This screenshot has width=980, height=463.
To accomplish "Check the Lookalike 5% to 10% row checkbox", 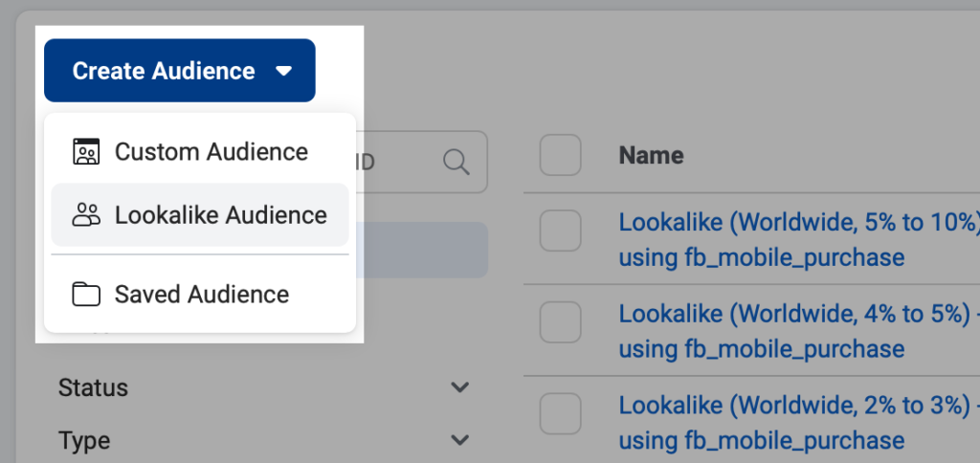I will point(560,231).
